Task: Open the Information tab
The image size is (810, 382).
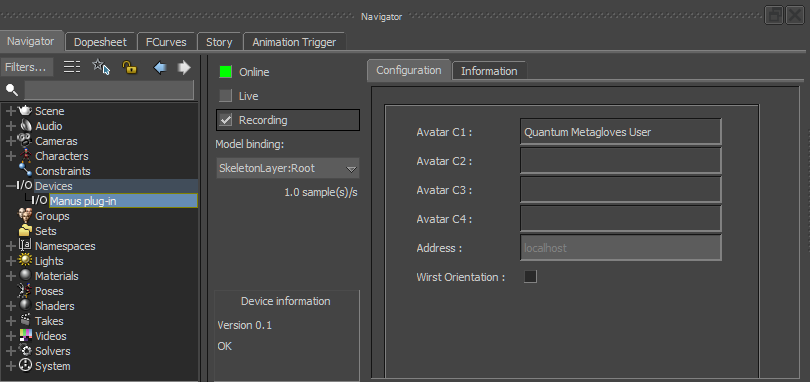Action: (489, 71)
